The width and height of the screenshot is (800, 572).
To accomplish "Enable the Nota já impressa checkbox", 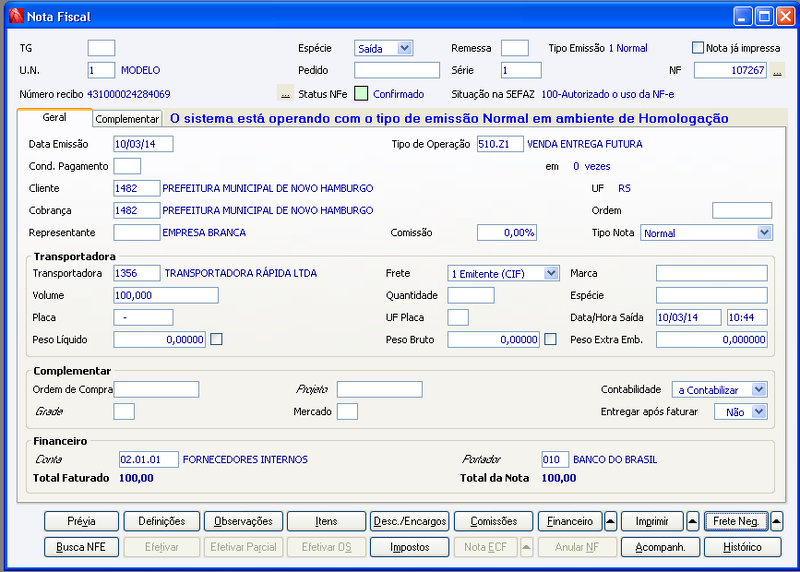I will [x=697, y=48].
